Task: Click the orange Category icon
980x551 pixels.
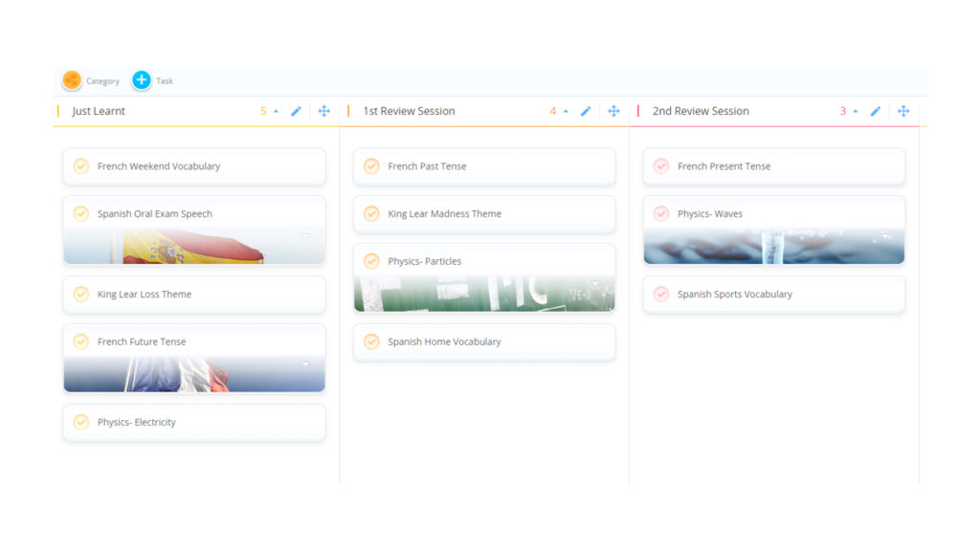Action: [72, 80]
